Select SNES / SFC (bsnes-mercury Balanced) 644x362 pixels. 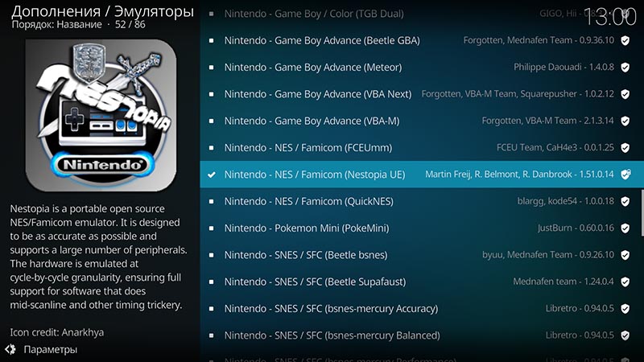click(x=422, y=335)
